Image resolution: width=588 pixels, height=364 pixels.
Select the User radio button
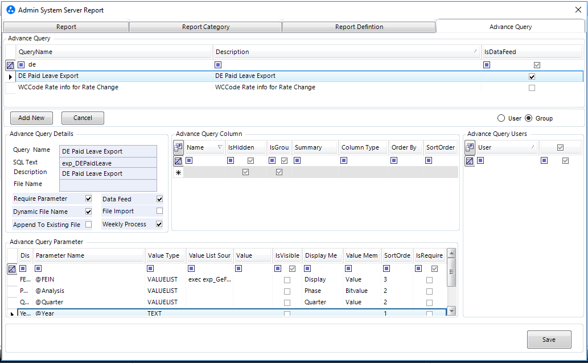click(x=501, y=118)
